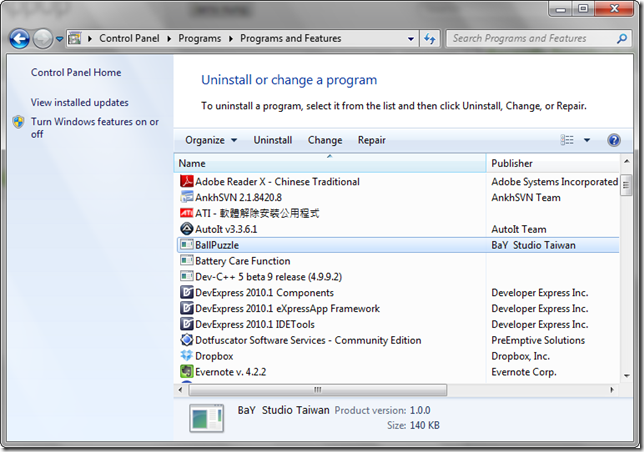Click Evernote Corp. publisher cell
The height and width of the screenshot is (452, 644).
tap(524, 372)
